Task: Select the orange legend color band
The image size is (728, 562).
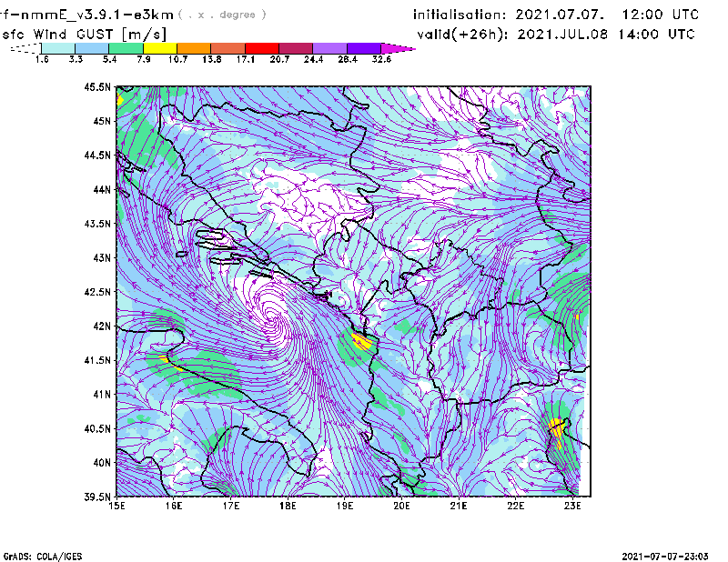Action: click(193, 47)
